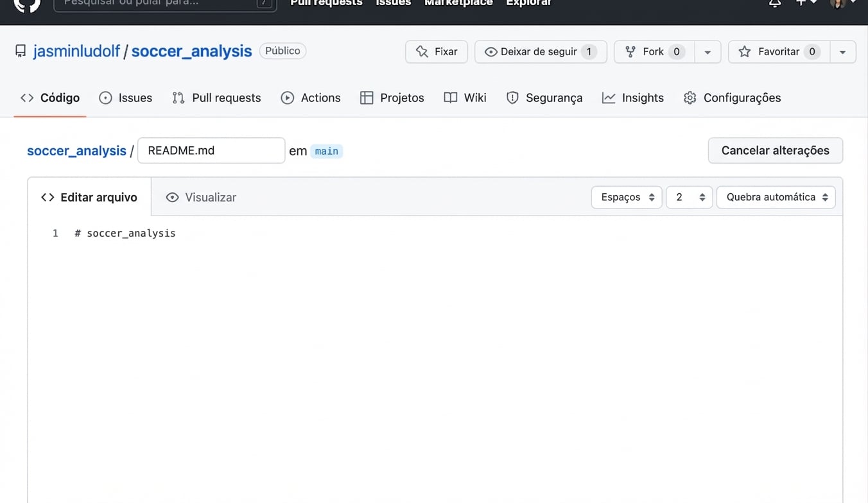Open the notifications bell

775,3
